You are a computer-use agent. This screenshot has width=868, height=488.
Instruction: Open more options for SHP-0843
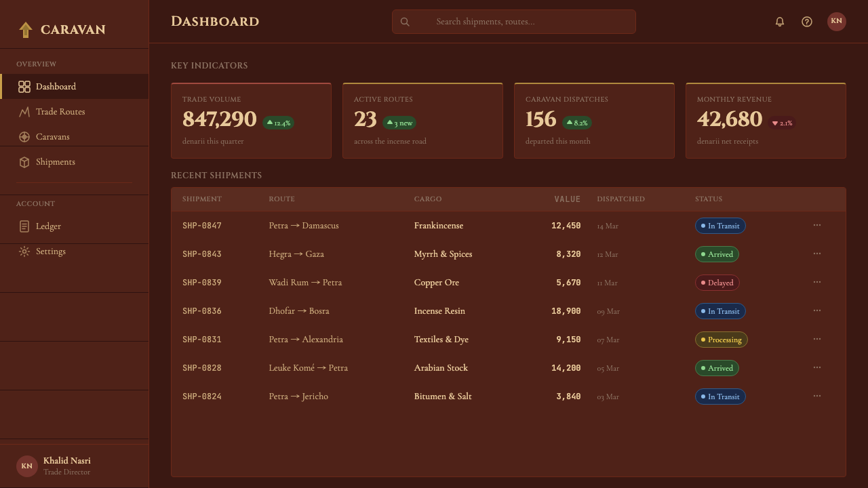click(x=817, y=253)
